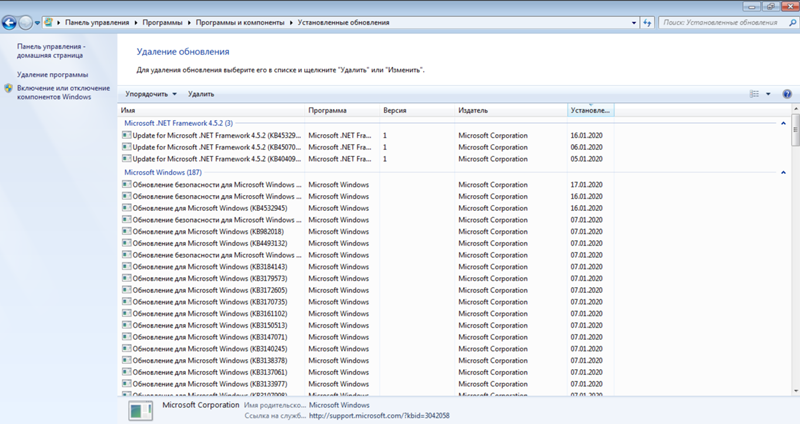Refresh the address bar with the arrows icon
800x424 pixels.
[647, 22]
